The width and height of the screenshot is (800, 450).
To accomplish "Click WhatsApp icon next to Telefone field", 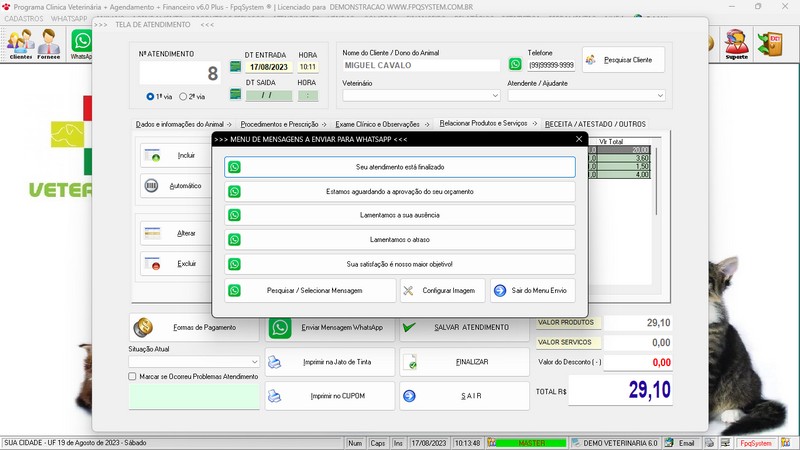I will coord(515,65).
